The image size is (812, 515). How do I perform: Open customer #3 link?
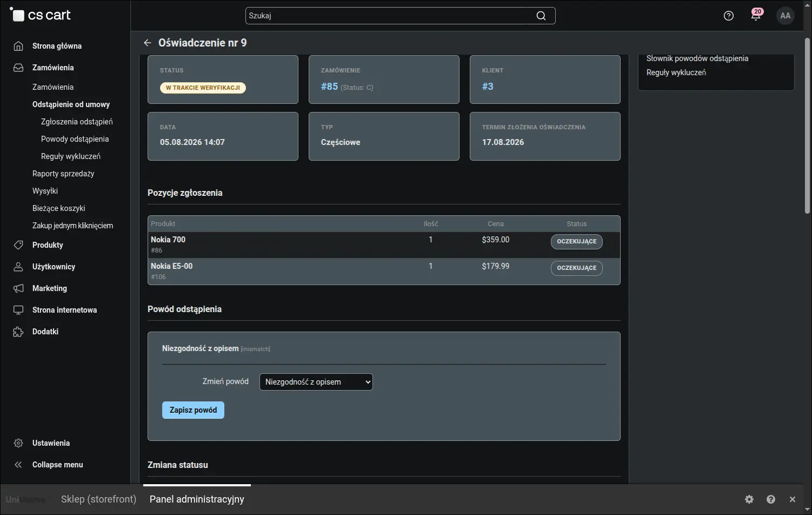488,87
